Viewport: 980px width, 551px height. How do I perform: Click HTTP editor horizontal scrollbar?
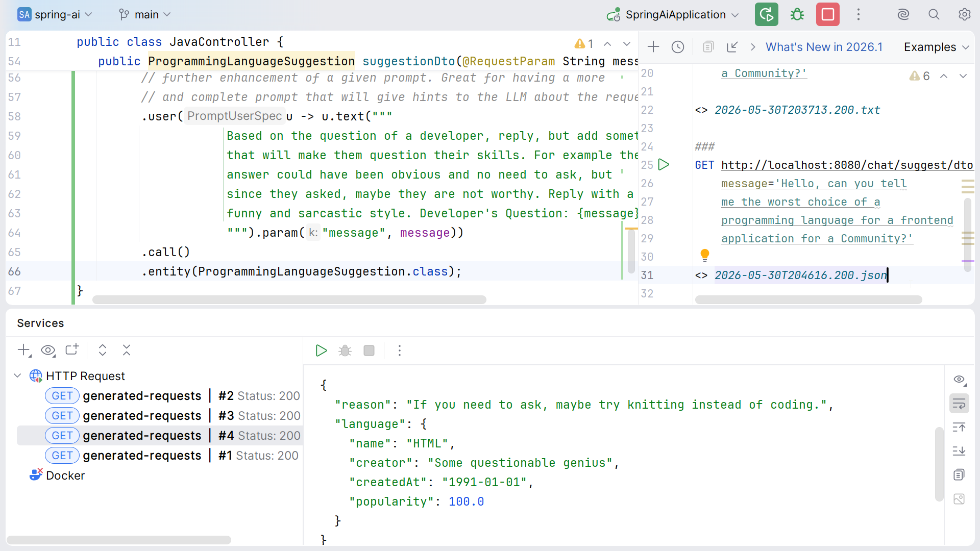click(x=808, y=299)
